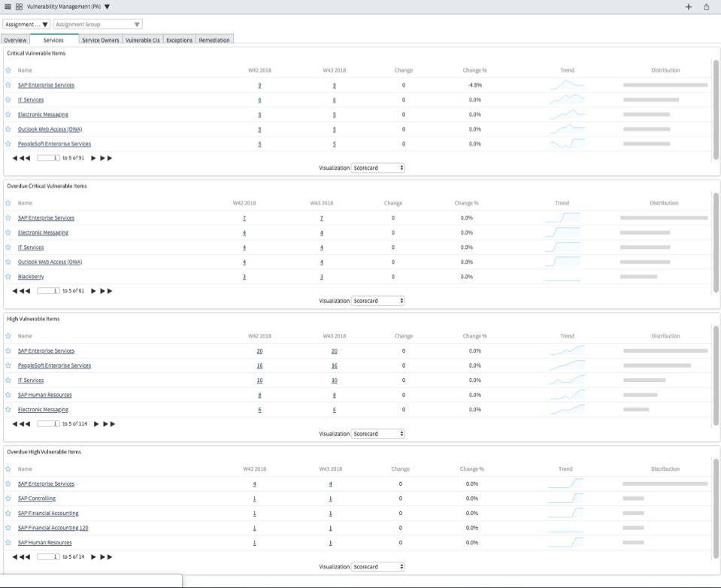Open Visualization dropdown in Overdue High list
Viewport: 721px width, 588px height.
378,567
